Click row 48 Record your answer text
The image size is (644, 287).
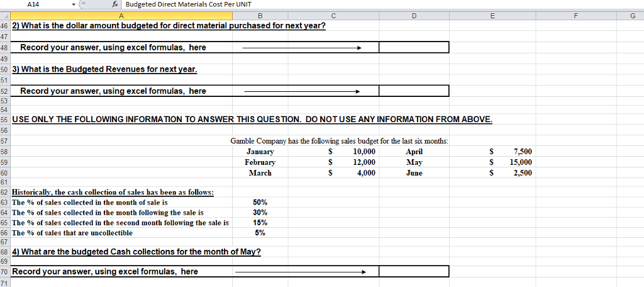[113, 48]
